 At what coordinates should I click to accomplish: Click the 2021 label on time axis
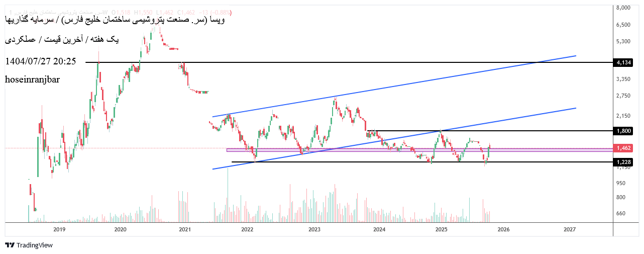point(185,229)
